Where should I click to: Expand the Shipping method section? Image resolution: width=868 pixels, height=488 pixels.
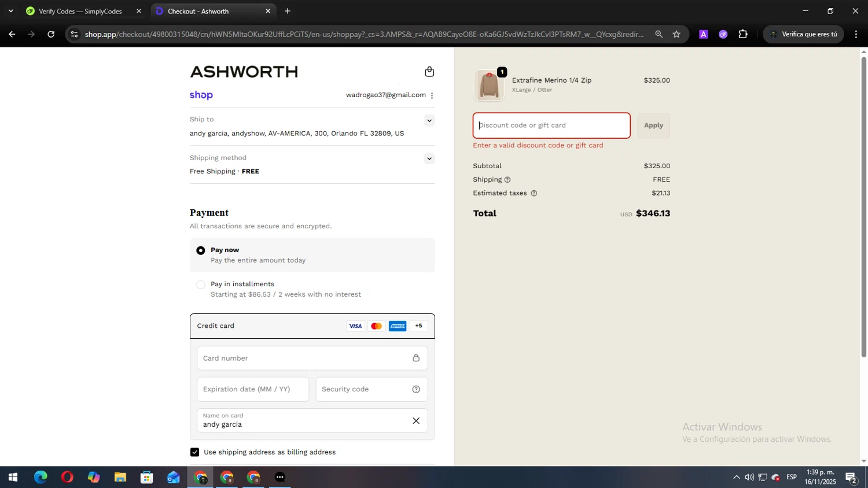429,158
